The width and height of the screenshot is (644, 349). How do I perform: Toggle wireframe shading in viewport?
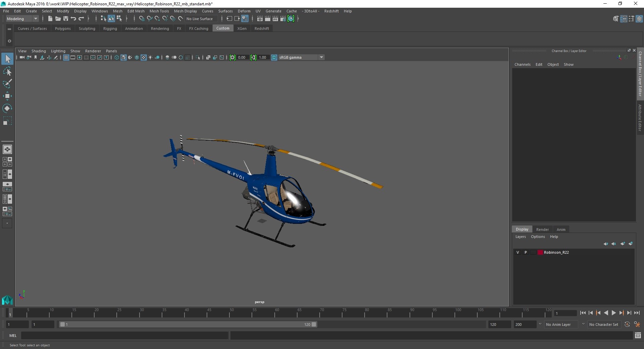point(117,57)
